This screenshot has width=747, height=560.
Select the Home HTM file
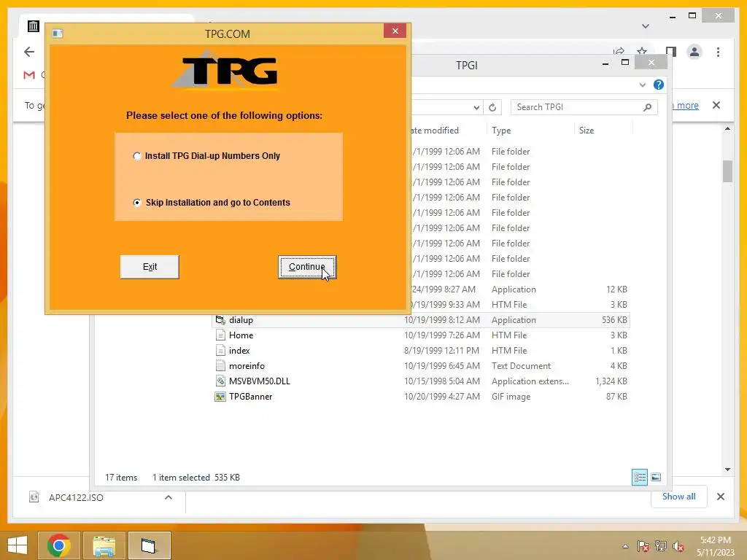(x=421, y=335)
